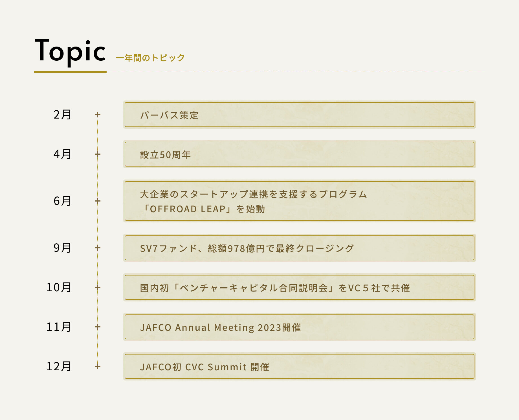519x420 pixels.
Task: Click the plus marker beside 10月
Action: click(98, 287)
